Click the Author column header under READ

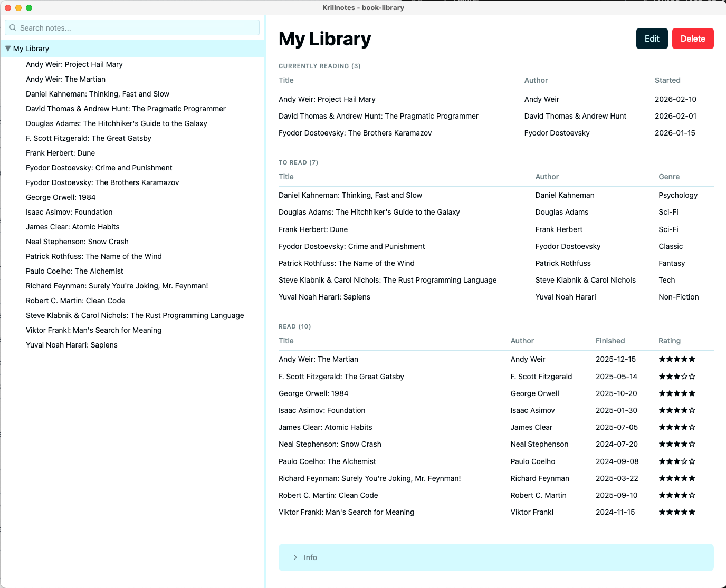pos(522,341)
